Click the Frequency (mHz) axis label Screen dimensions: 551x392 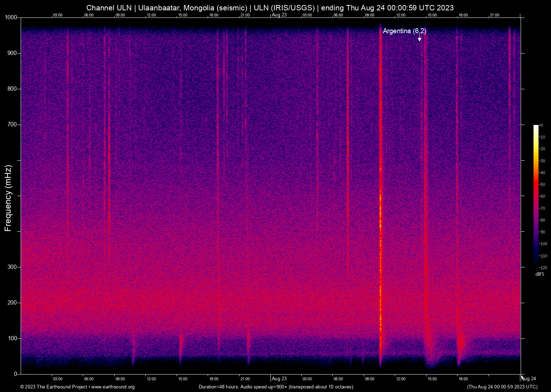pos(8,198)
